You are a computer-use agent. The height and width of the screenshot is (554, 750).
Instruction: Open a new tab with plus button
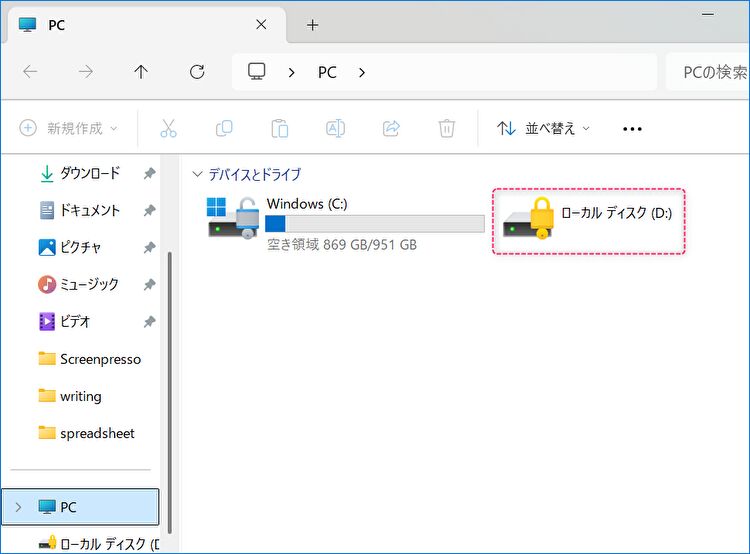tap(312, 25)
